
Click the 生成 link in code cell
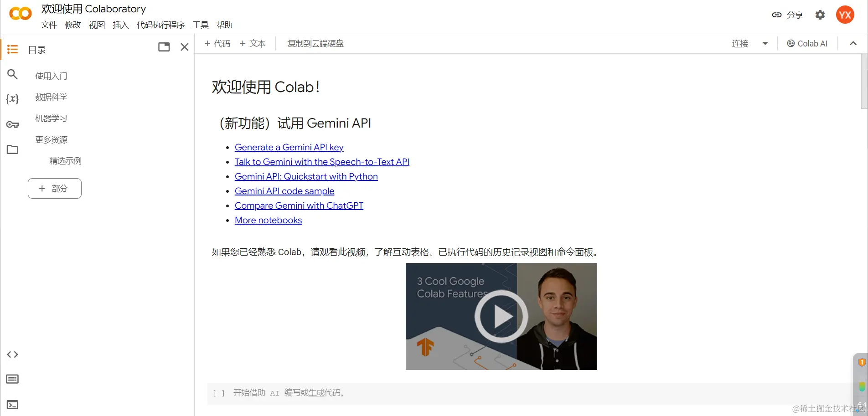[316, 393]
